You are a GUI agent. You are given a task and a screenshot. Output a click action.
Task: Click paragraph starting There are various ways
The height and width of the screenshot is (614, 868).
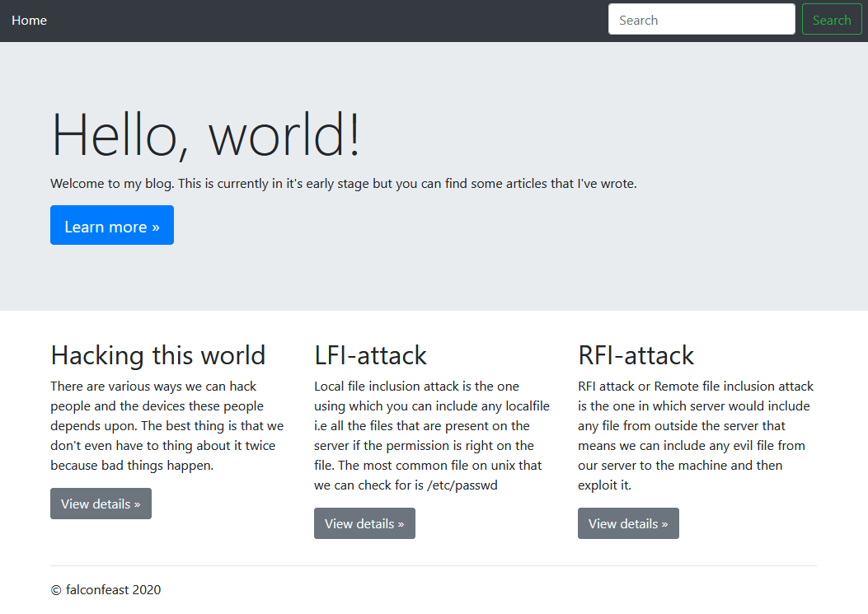coord(167,426)
